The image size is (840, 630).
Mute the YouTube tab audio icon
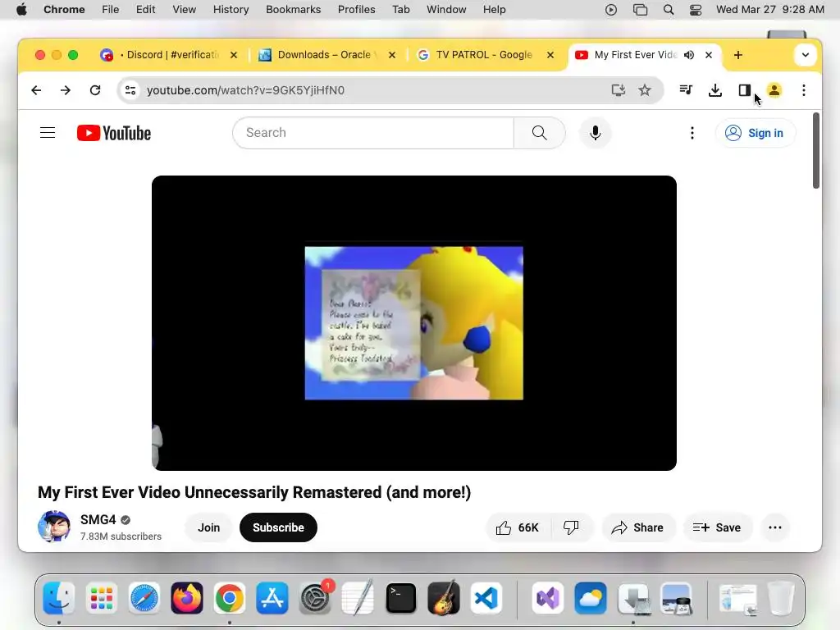tap(689, 55)
